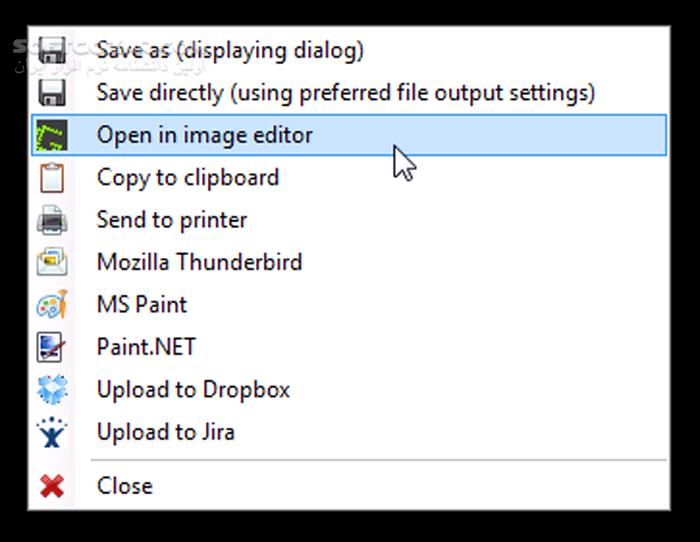Click the clipboard icon

coord(52,178)
